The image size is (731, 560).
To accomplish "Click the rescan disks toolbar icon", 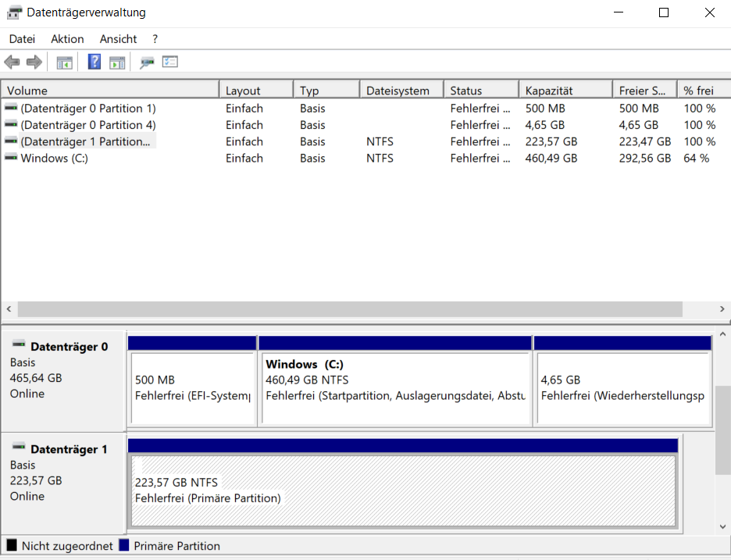I will 147,62.
